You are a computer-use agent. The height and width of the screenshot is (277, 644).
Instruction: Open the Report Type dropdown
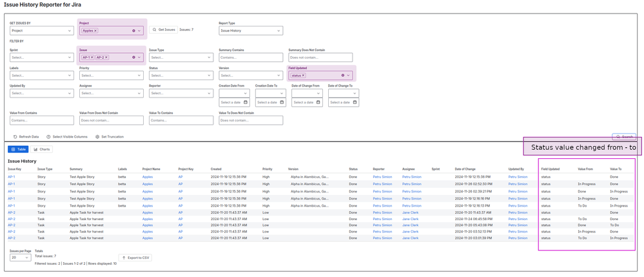click(251, 31)
